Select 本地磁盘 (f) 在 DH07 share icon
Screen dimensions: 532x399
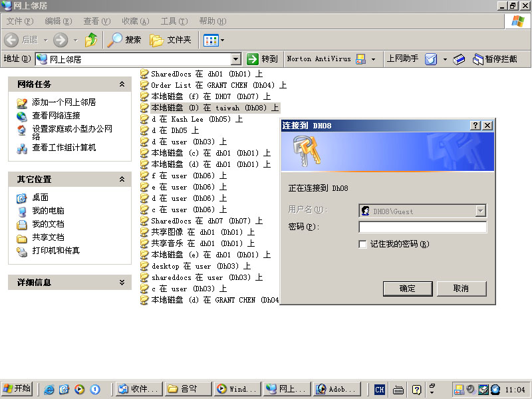(144, 96)
